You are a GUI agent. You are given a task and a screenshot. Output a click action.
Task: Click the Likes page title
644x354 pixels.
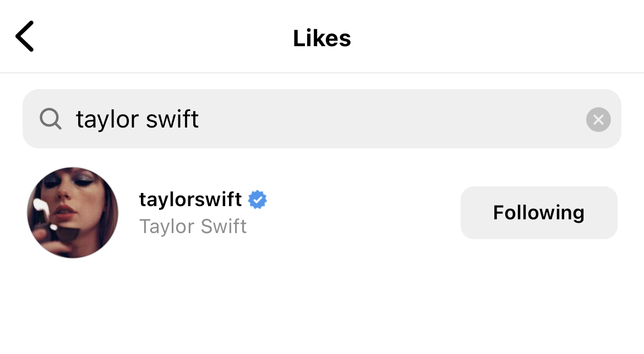(x=322, y=38)
